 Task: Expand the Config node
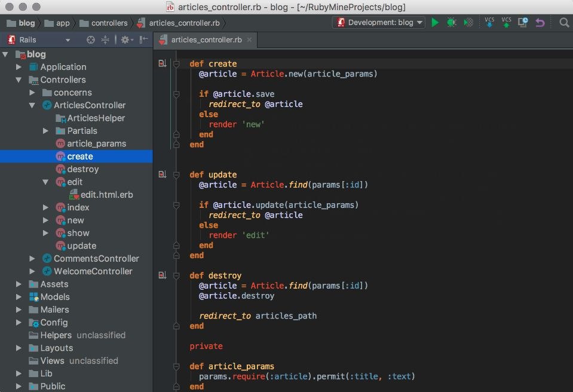(x=19, y=323)
